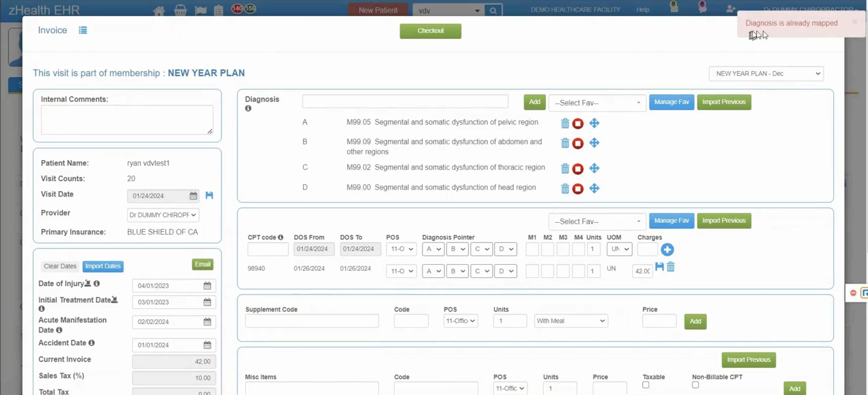Click the green Email button
Image resolution: width=868 pixels, height=395 pixels.
tap(202, 265)
